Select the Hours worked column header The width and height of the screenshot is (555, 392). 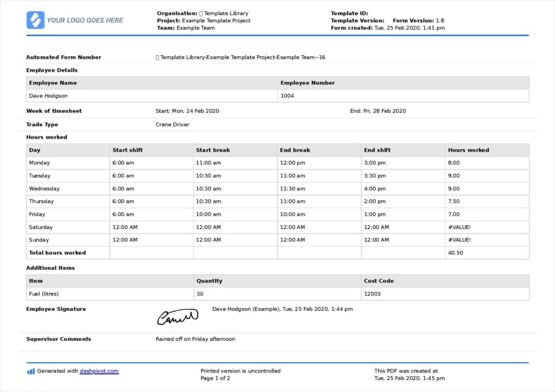(468, 150)
